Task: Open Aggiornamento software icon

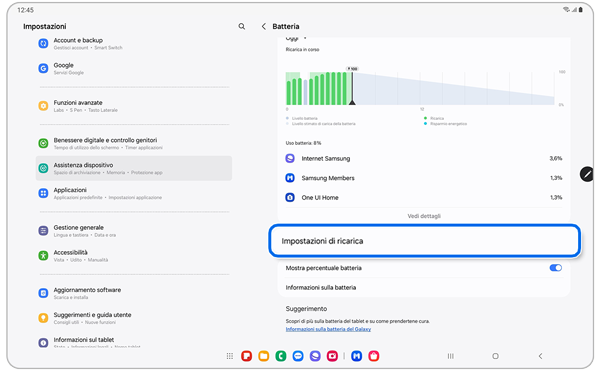Action: (43, 293)
